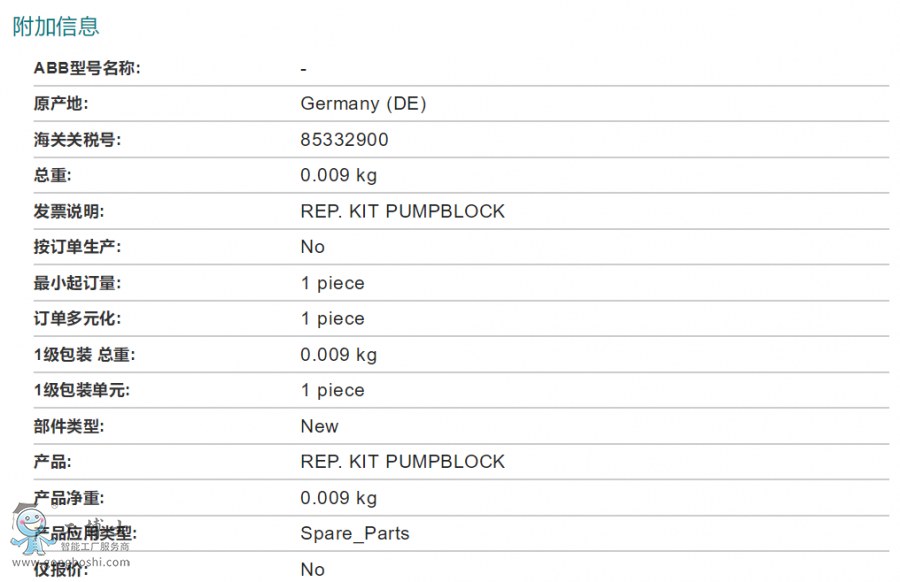900x582 pixels.
Task: Select the 总重 value 0.009 kg
Action: click(338, 176)
